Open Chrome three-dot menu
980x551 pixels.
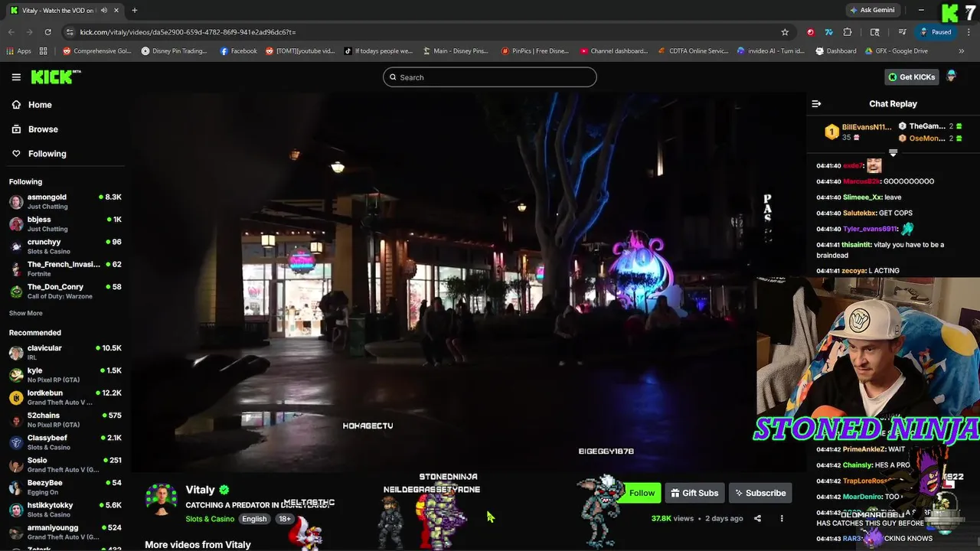[x=969, y=32]
